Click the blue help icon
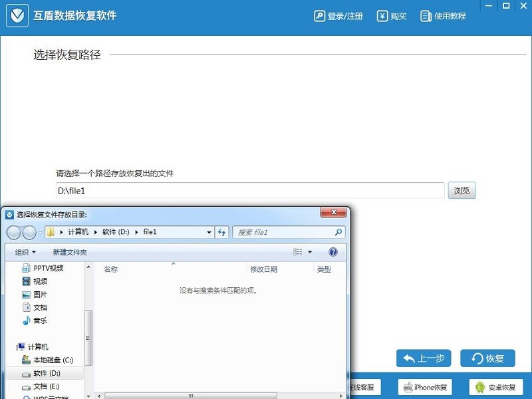Image resolution: width=532 pixels, height=399 pixels. point(333,252)
